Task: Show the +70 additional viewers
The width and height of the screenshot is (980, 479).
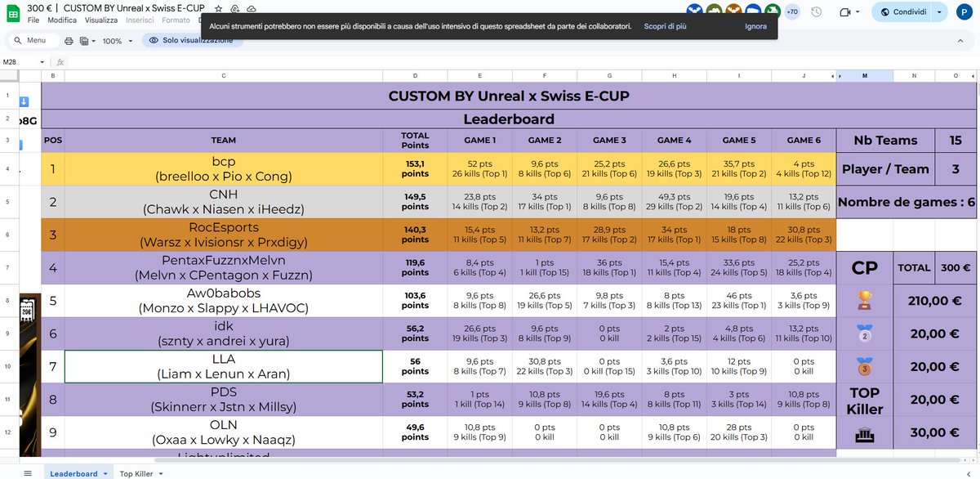Action: (791, 12)
